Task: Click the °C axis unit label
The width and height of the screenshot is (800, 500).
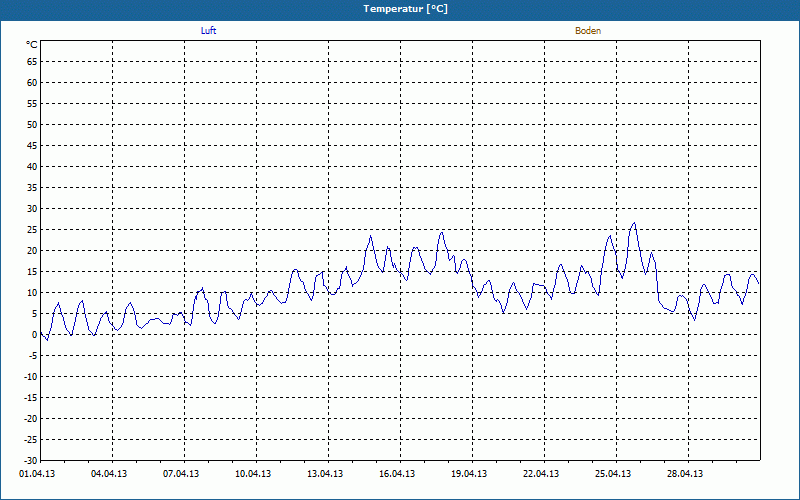Action: coord(32,45)
